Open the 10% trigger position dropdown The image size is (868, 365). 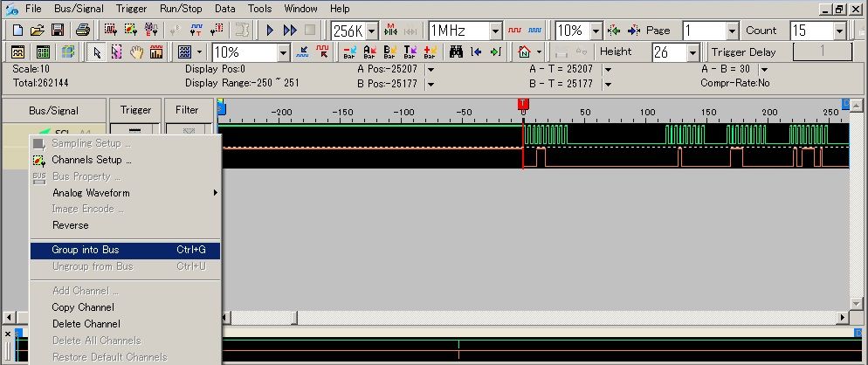coord(596,31)
